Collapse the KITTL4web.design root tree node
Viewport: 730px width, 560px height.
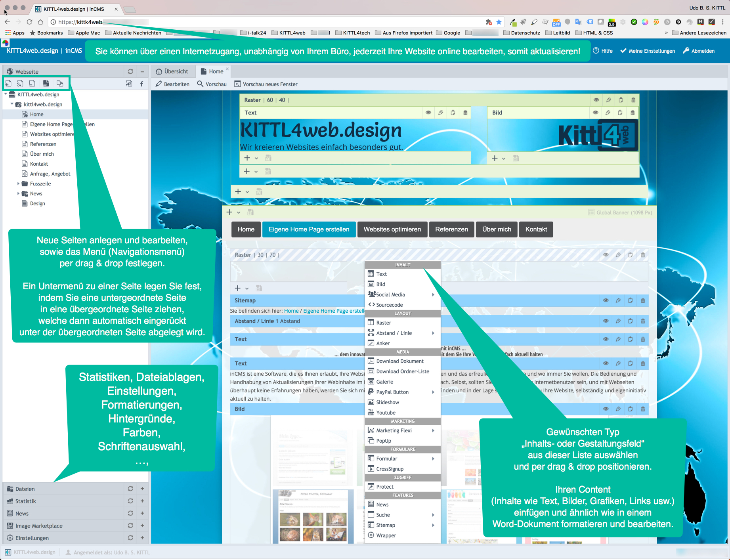6,94
